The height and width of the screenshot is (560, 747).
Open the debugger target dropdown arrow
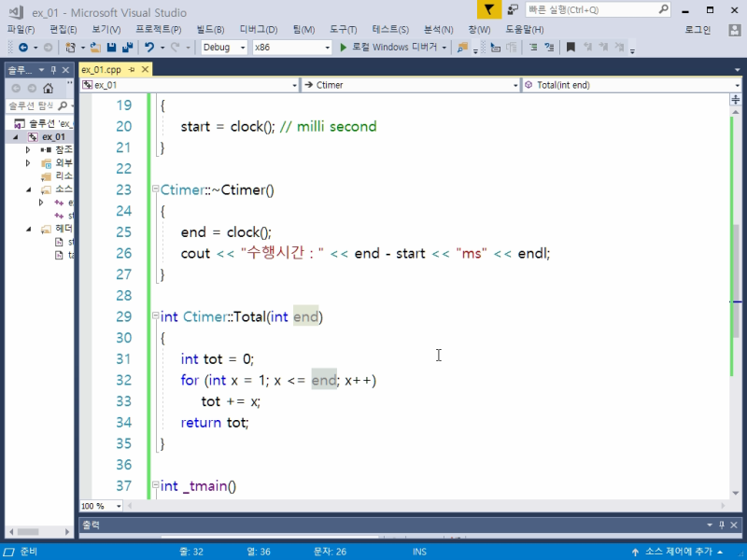pyautogui.click(x=444, y=48)
